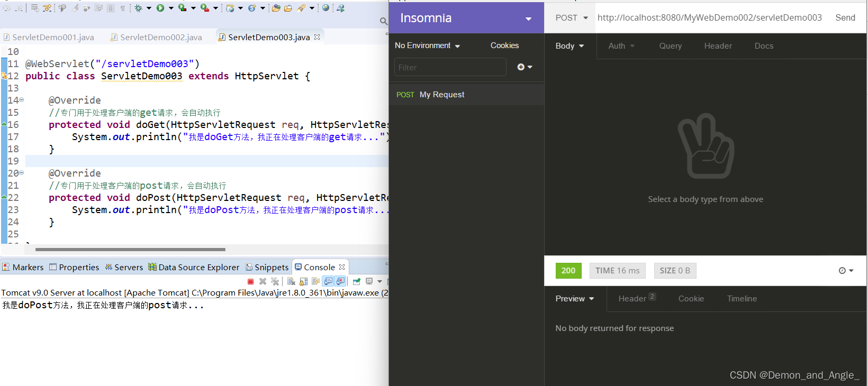Click the Run with Coverage icon
The height and width of the screenshot is (386, 868).
[x=182, y=8]
